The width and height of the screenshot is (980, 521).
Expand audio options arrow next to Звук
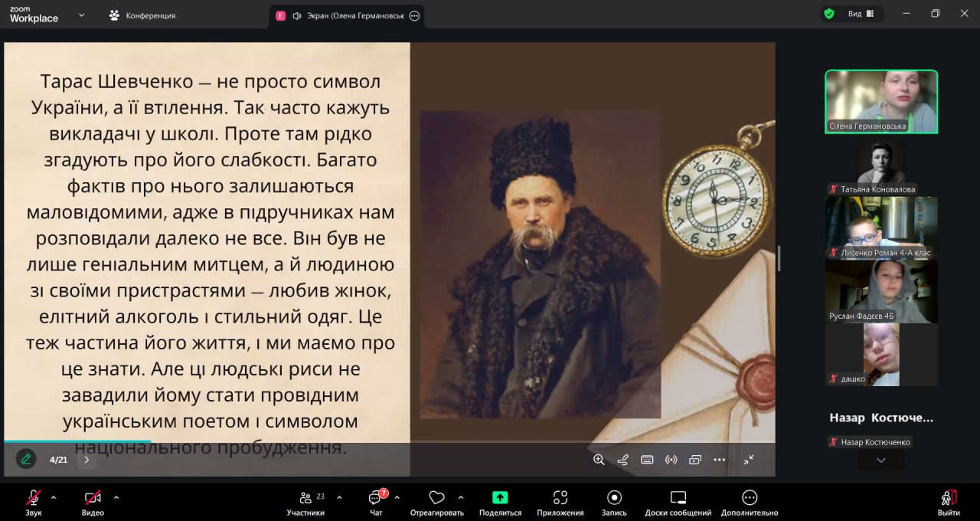(54, 497)
